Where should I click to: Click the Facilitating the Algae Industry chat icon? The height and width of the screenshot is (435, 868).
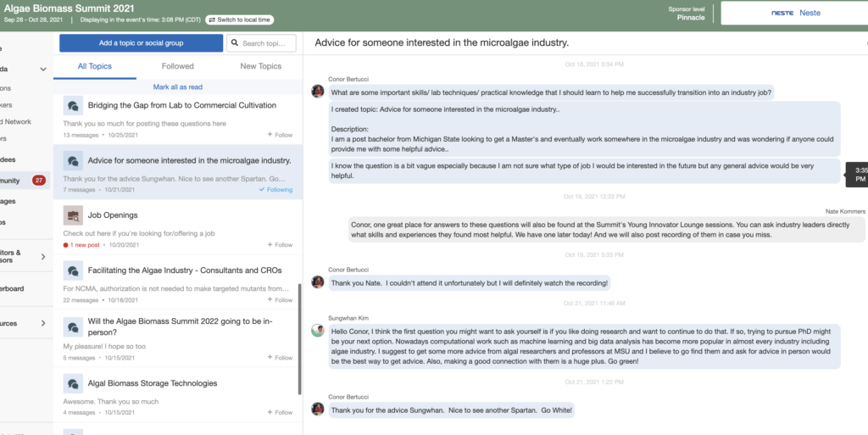point(73,270)
